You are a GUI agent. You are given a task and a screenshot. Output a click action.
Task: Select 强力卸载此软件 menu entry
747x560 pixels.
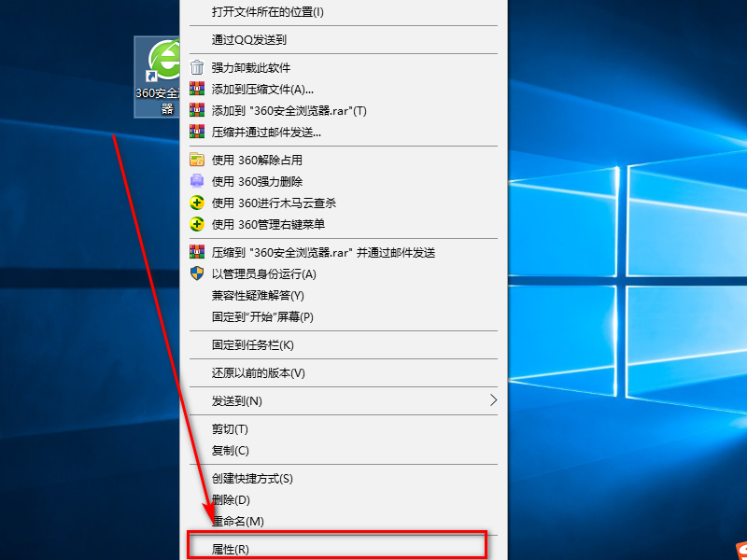pyautogui.click(x=344, y=67)
